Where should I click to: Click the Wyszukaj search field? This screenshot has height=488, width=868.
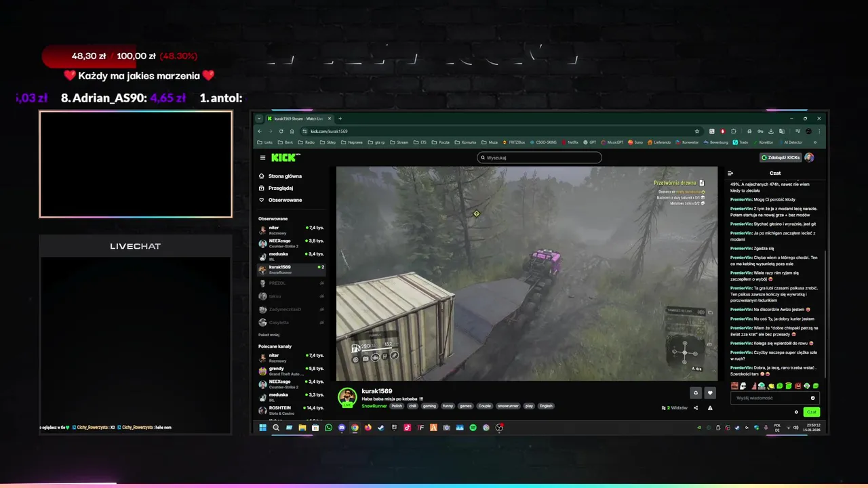pos(539,157)
